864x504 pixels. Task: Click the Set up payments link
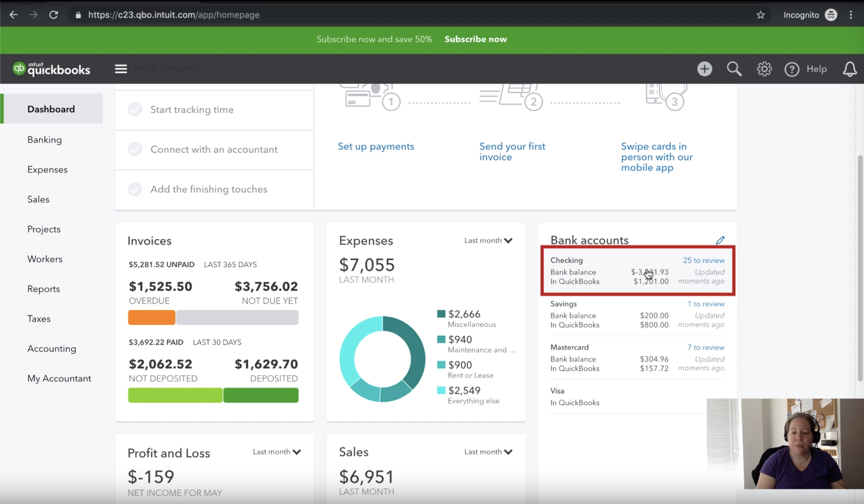coord(376,146)
